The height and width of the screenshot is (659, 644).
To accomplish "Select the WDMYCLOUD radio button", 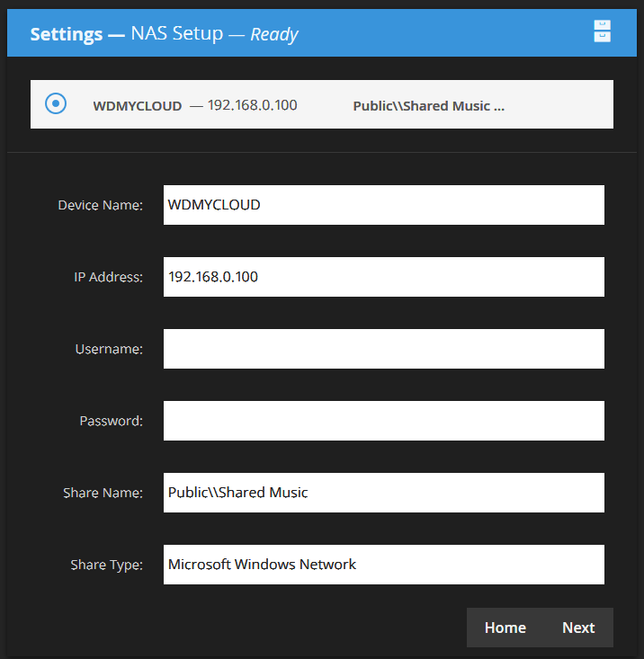I will [56, 103].
